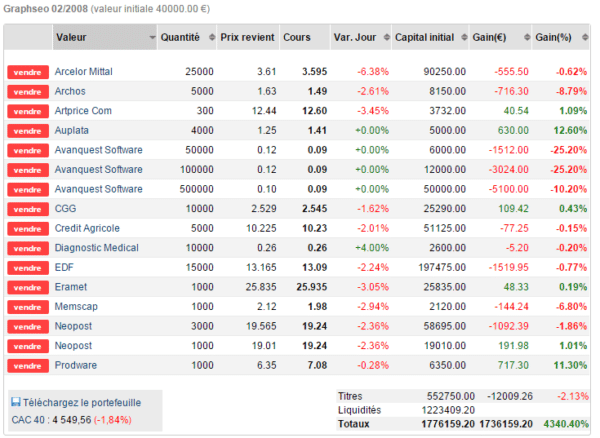Sell the Prodware shares

pos(28,366)
